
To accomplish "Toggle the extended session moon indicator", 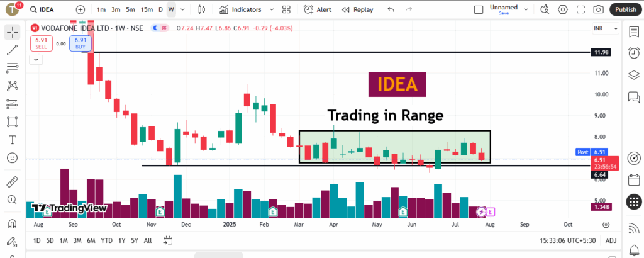I will tap(155, 28).
